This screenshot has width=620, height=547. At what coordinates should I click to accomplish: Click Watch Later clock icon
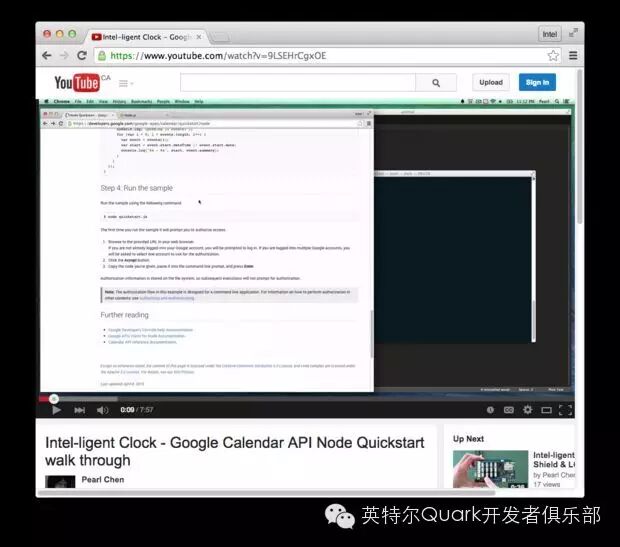490,410
